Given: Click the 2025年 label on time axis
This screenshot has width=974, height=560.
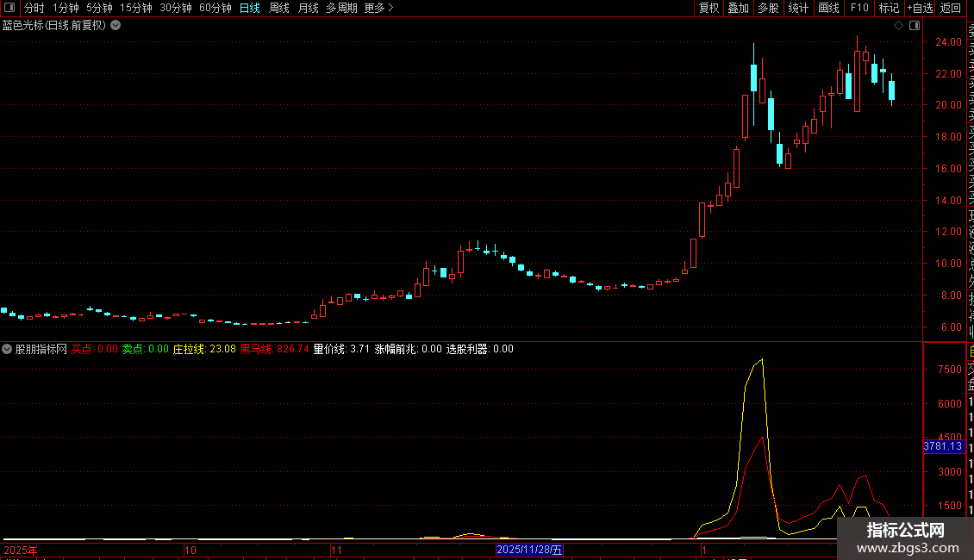Looking at the screenshot, I should [x=21, y=550].
